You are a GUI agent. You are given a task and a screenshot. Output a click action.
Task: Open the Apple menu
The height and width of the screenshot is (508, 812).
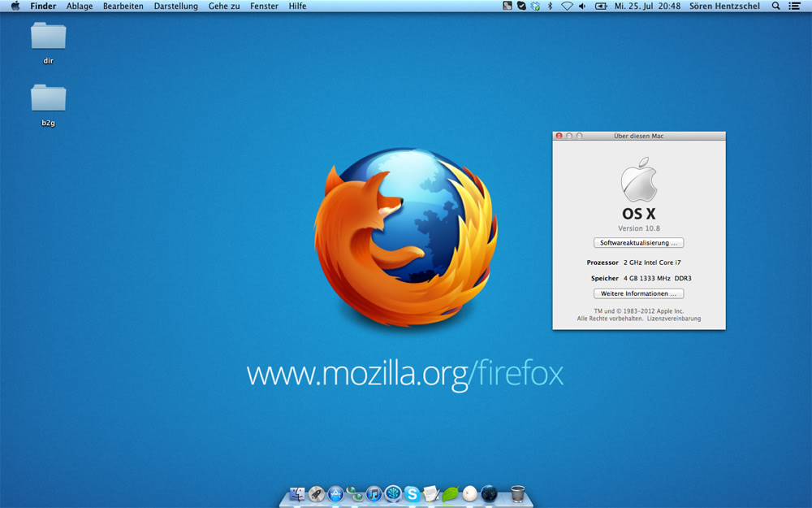point(15,7)
